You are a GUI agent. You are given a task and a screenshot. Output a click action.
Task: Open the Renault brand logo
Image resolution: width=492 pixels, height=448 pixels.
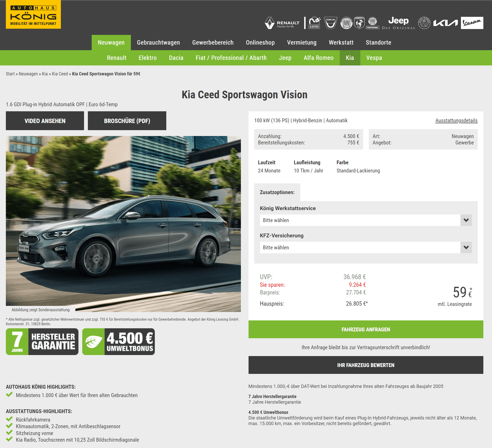282,23
